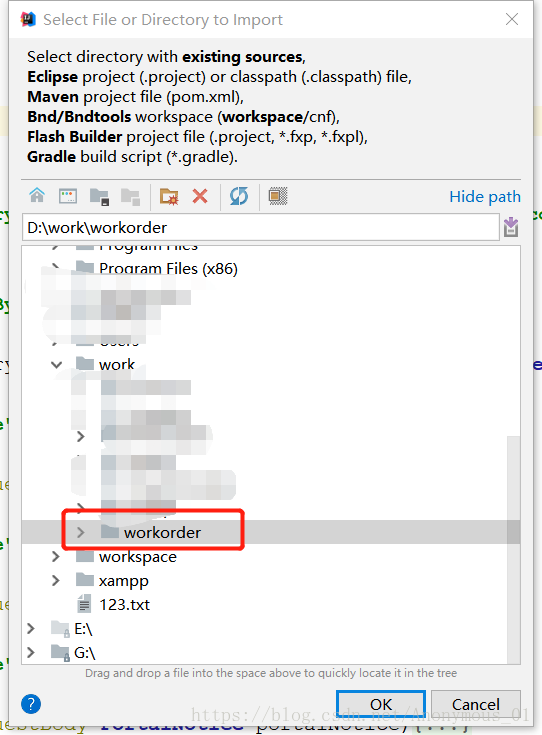The image size is (542, 735).
Task: Expand the workspace folder
Action: (56, 556)
